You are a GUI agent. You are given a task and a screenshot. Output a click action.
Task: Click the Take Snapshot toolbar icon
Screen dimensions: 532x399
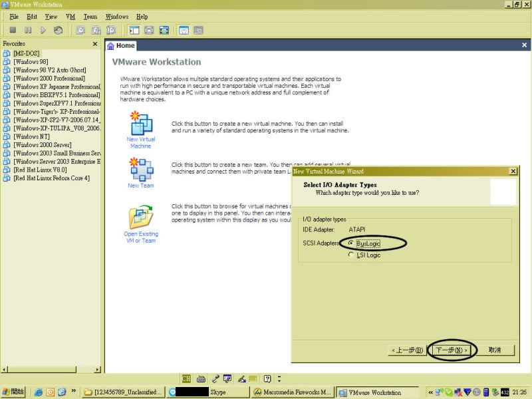(80, 30)
